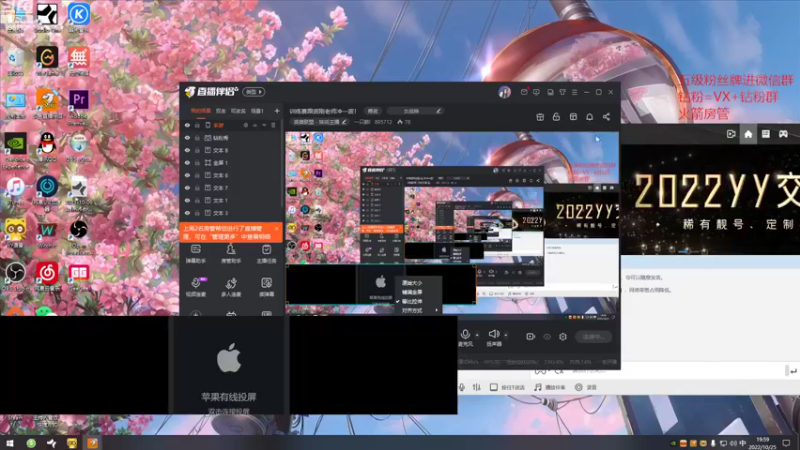Select first option in context menu
This screenshot has width=800, height=450.
click(412, 283)
